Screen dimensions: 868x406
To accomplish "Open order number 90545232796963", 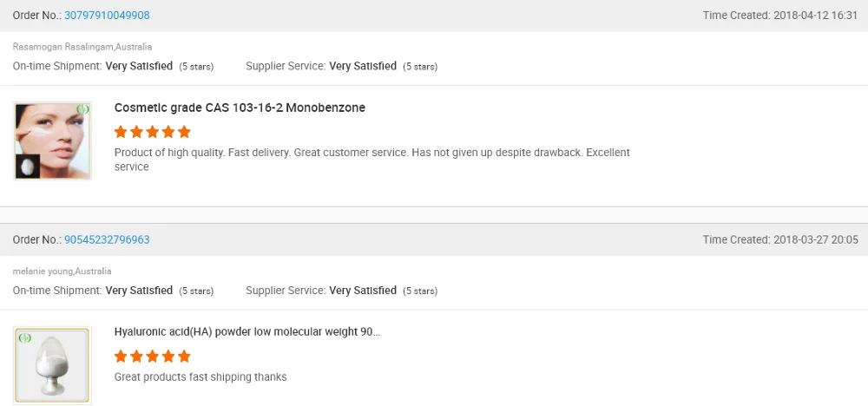I will (x=107, y=239).
